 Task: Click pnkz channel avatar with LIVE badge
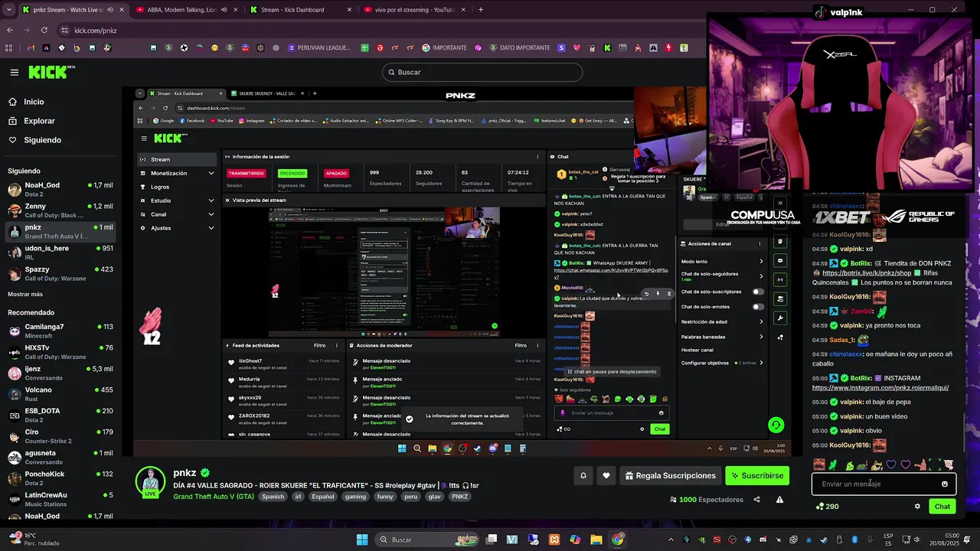coord(150,481)
